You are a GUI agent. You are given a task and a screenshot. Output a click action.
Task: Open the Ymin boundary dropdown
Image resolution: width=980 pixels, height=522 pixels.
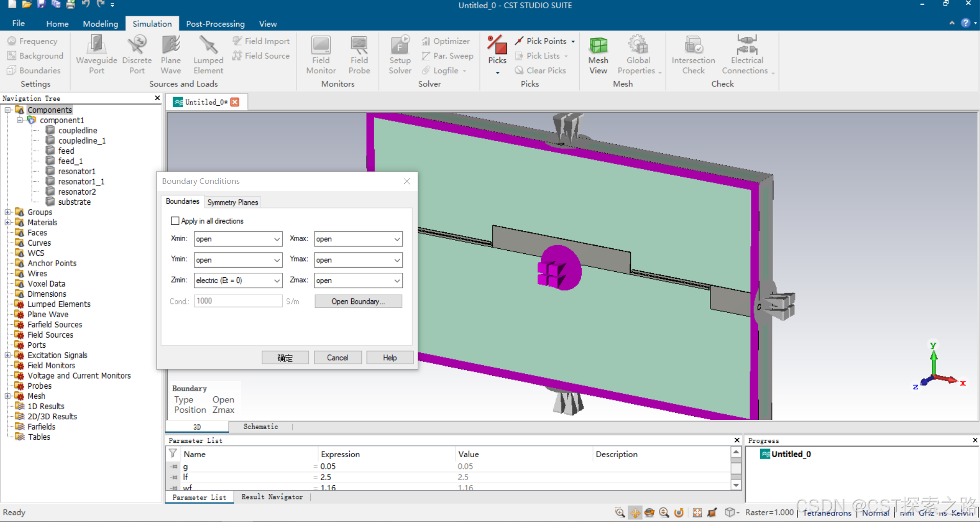238,260
